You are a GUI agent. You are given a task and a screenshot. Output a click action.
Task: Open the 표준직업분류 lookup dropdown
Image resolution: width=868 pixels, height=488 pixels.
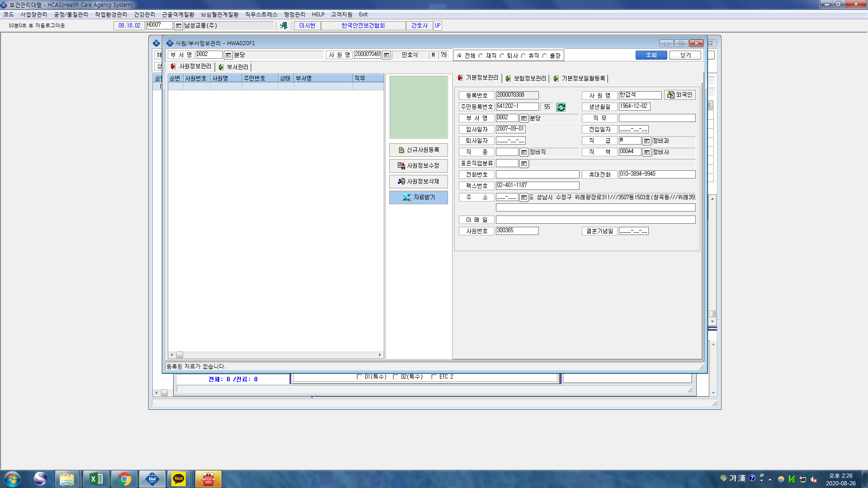[524, 164]
